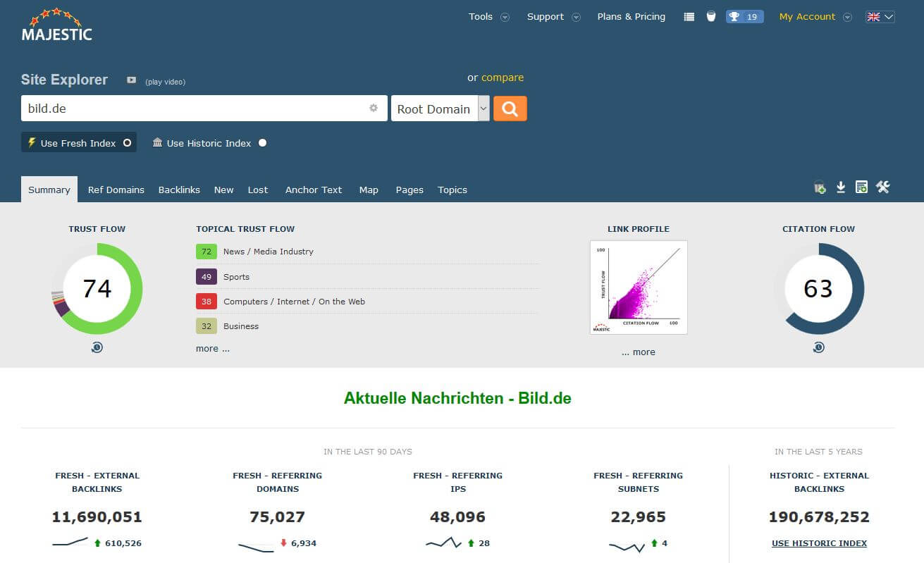
Task: Click Computers / Internet / On the Web topic
Action: coord(294,302)
